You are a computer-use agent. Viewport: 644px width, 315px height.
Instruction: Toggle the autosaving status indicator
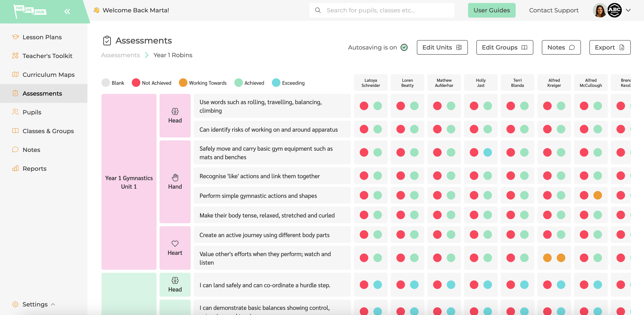(x=404, y=47)
